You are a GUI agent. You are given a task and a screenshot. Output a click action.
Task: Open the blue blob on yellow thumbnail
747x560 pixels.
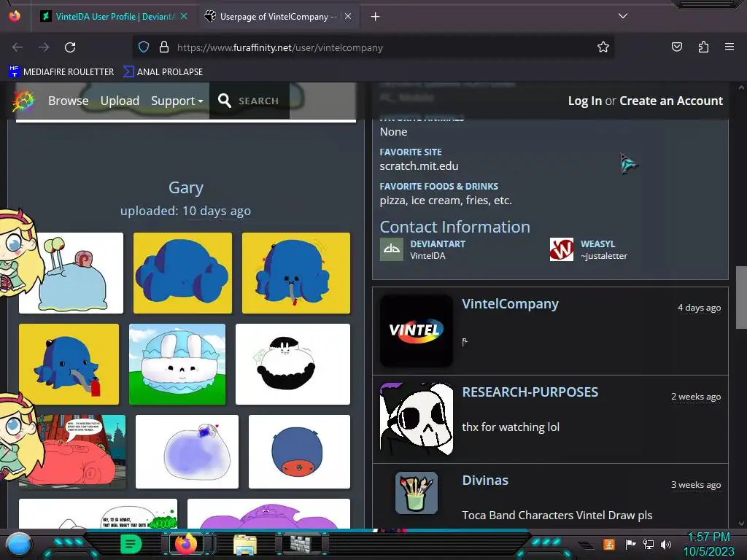[x=182, y=273]
